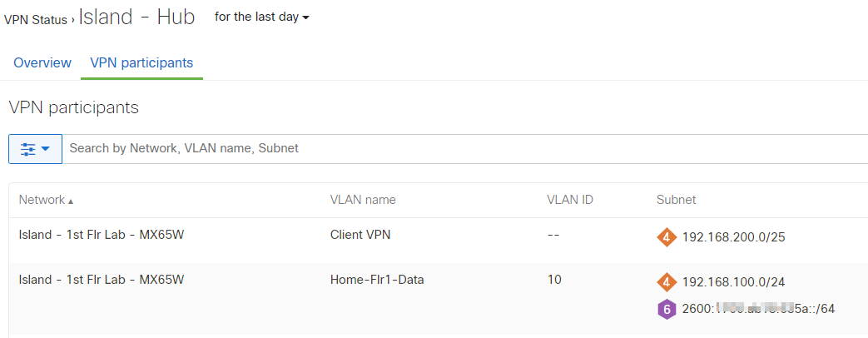Select the 192.168.200.0/25 subnet text
The image size is (868, 338).
(x=733, y=237)
